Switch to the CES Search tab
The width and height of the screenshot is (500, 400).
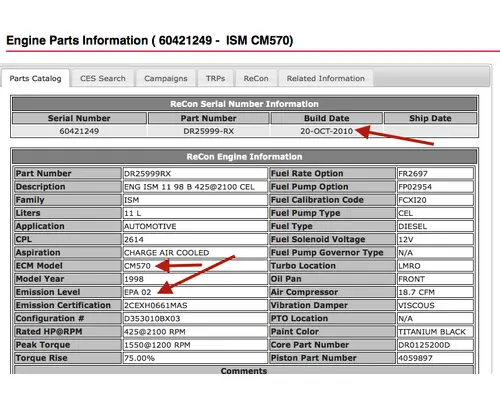(x=103, y=78)
